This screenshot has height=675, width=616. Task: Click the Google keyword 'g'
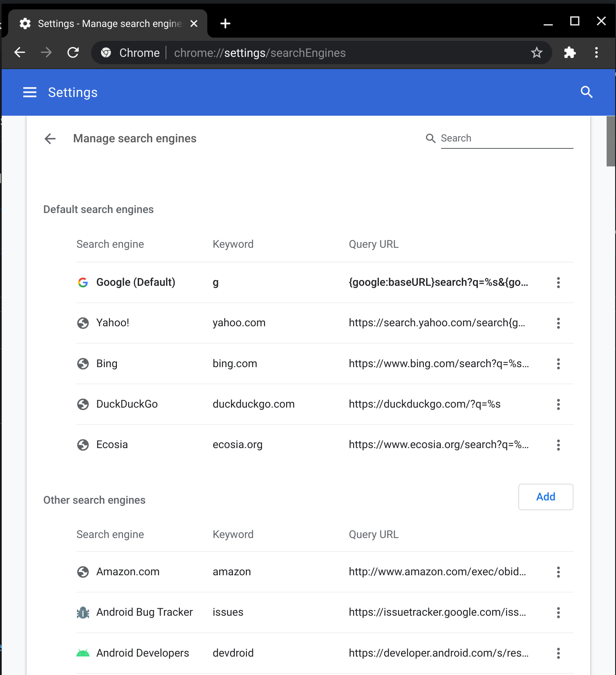[215, 283]
